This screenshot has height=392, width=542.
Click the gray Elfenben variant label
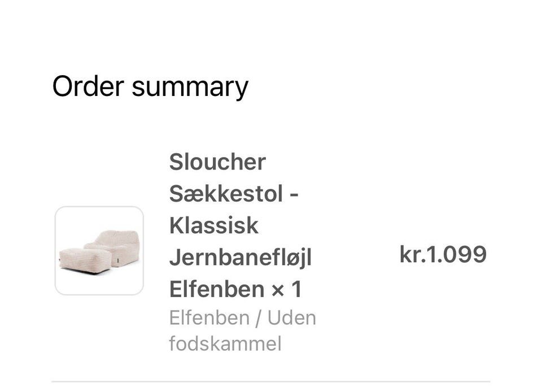click(x=209, y=317)
